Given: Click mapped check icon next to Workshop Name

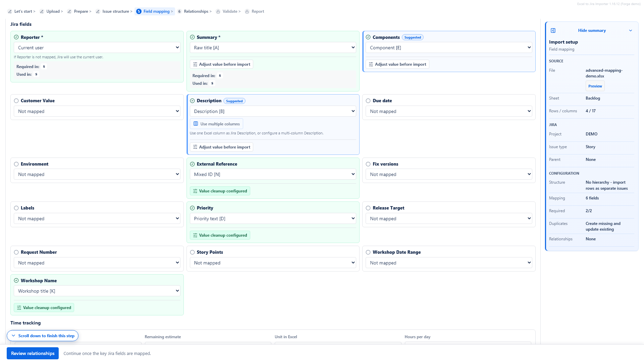Looking at the screenshot, I should click(16, 281).
